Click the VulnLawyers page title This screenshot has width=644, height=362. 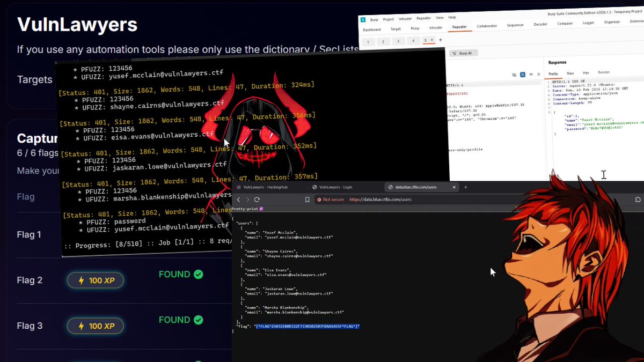pos(77,25)
